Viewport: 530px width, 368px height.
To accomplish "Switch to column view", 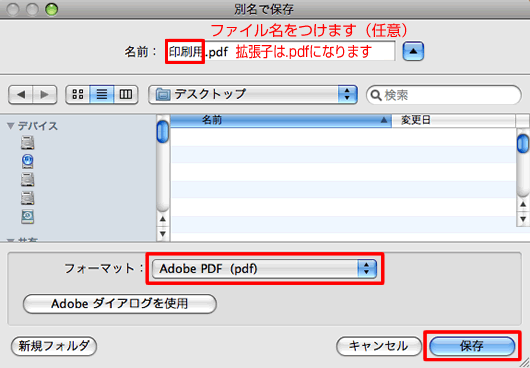I will point(126,94).
